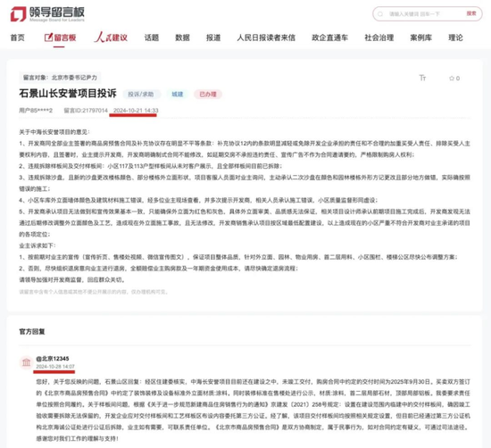The height and width of the screenshot is (448, 491).
Task: Click reply date 2024-10-28 14:07
Action: point(55,367)
